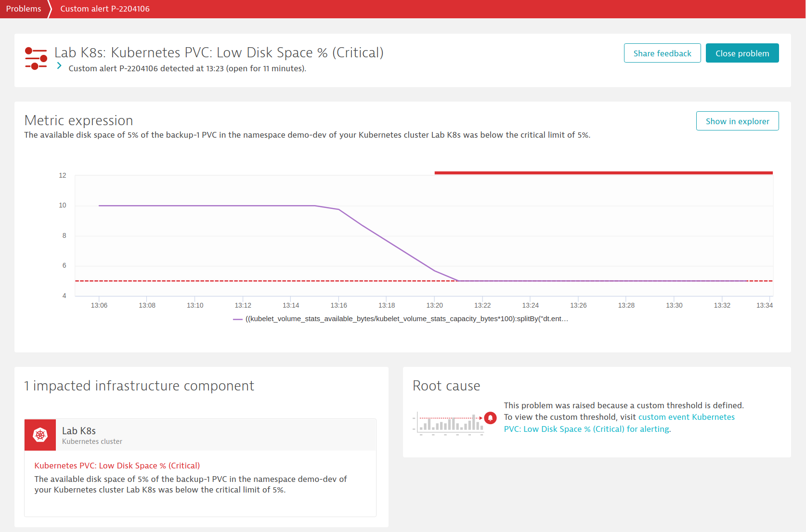806x532 pixels.
Task: Click the Share feedback button
Action: tap(662, 53)
